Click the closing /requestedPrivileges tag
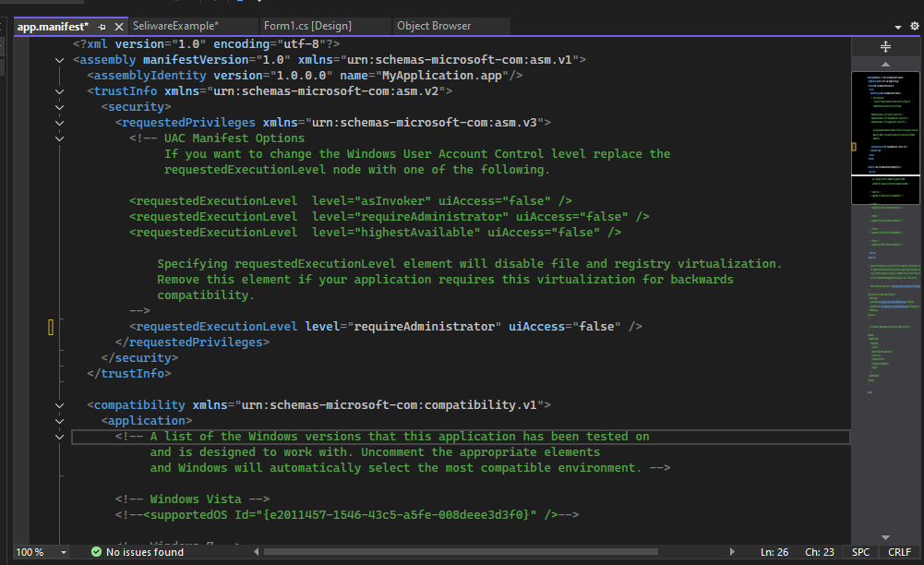 coord(192,343)
